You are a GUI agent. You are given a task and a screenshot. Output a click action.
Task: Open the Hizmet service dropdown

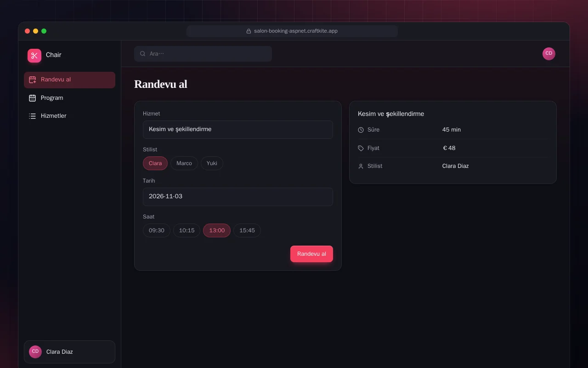[x=238, y=130]
